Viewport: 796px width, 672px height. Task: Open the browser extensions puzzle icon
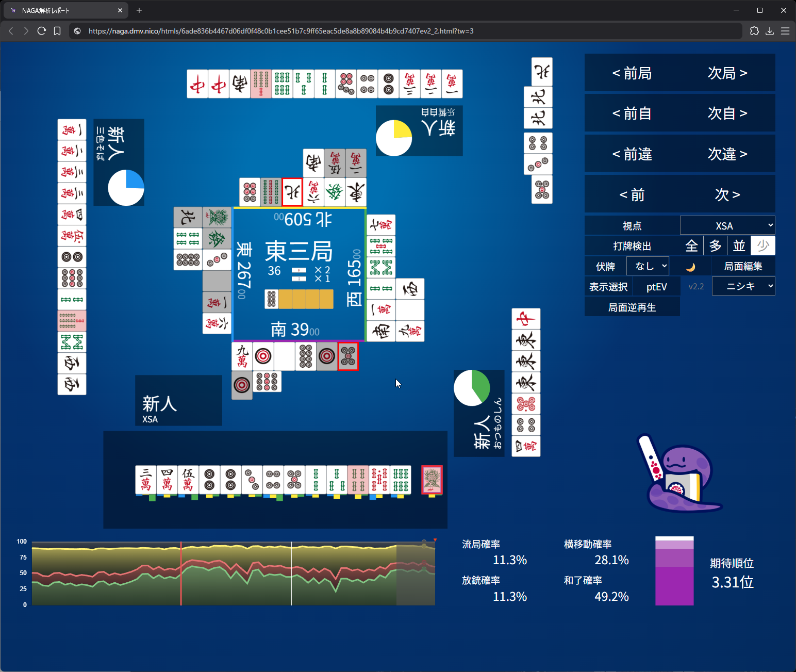(x=754, y=31)
